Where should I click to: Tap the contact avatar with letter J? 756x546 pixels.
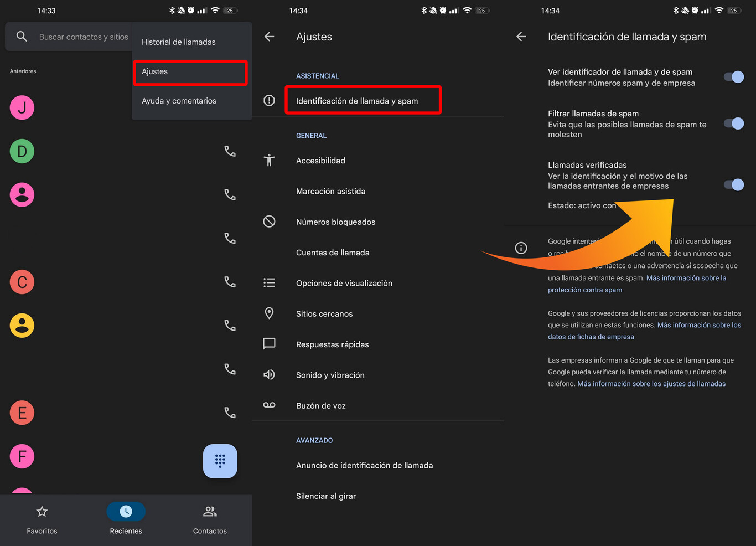click(22, 107)
